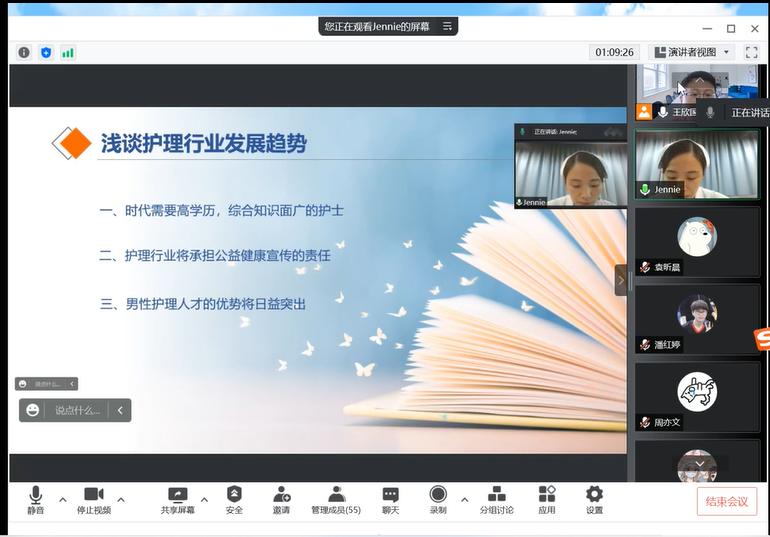770x537 pixels.
Task: Expand audio options arrow beside 静音
Action: pyautogui.click(x=63, y=499)
